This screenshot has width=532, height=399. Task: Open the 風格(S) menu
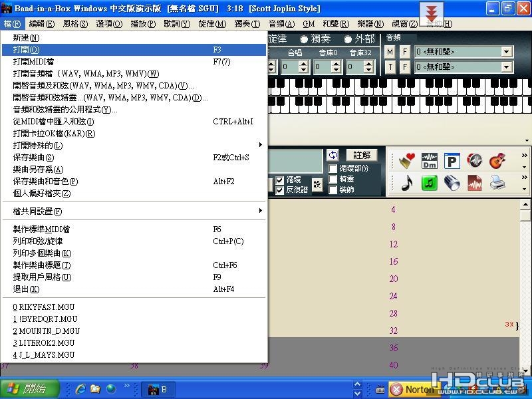coord(75,24)
